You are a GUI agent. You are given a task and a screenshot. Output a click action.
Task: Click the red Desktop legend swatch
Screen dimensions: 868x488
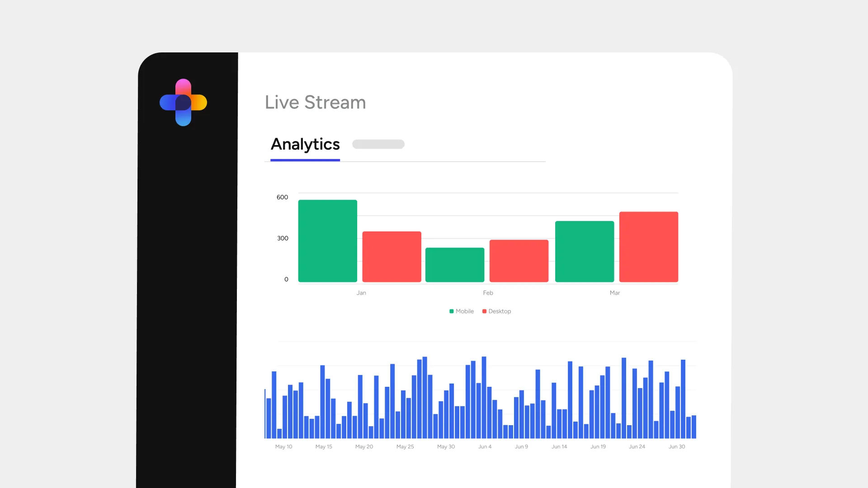pos(484,311)
